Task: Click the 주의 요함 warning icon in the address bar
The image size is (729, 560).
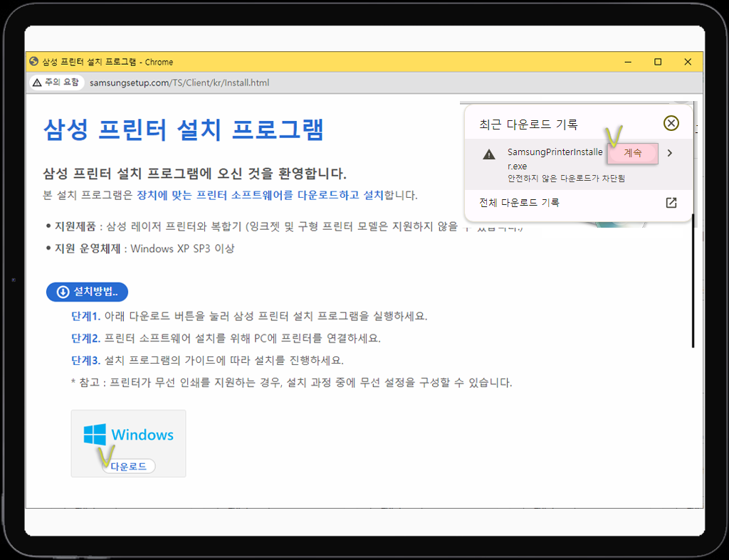Action: [36, 83]
